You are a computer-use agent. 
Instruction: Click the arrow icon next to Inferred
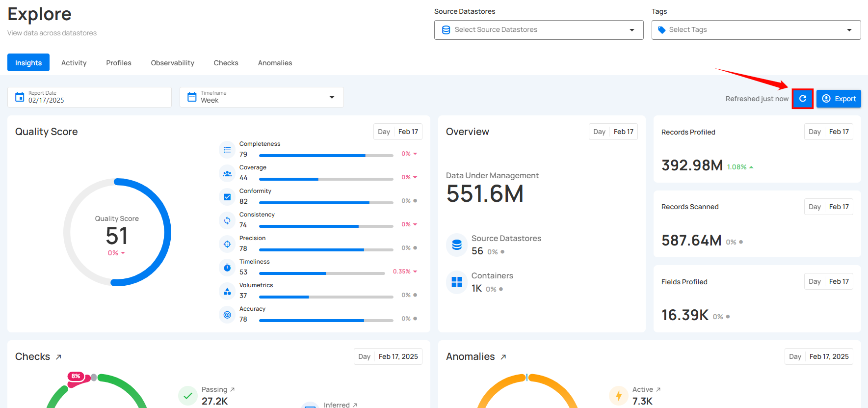pos(355,405)
